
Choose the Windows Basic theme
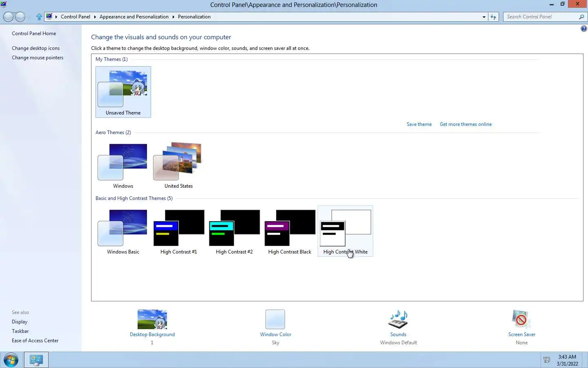coord(123,231)
